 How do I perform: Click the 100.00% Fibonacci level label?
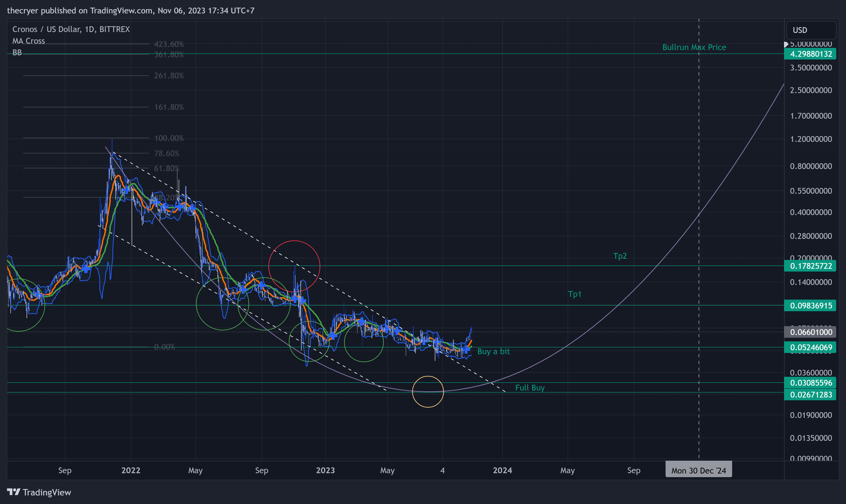coord(169,138)
